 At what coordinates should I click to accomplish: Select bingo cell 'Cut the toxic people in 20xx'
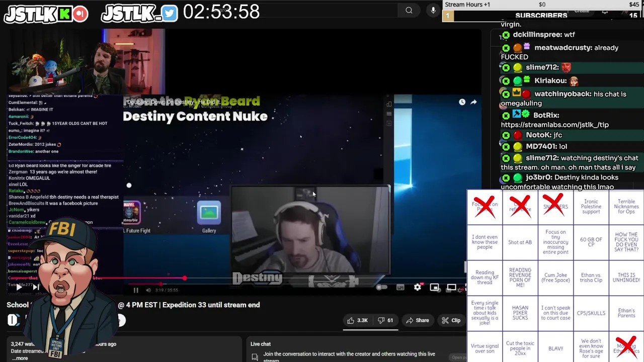[x=520, y=348]
